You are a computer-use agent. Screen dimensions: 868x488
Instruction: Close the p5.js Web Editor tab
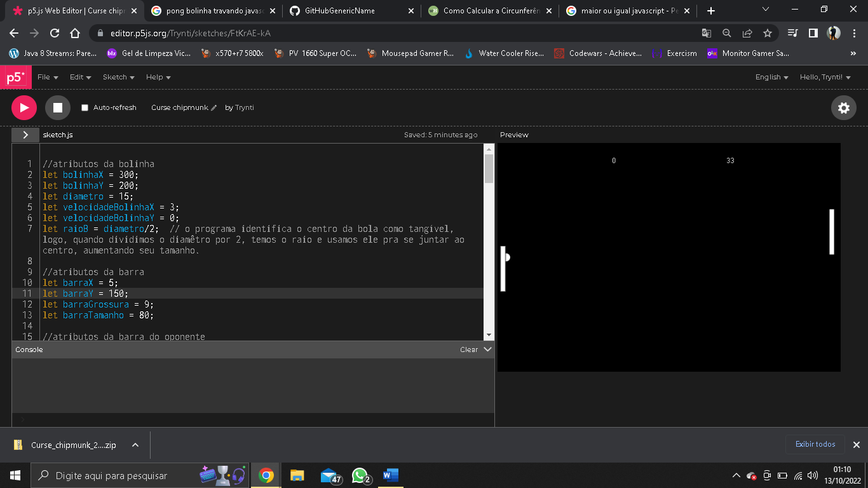133,11
